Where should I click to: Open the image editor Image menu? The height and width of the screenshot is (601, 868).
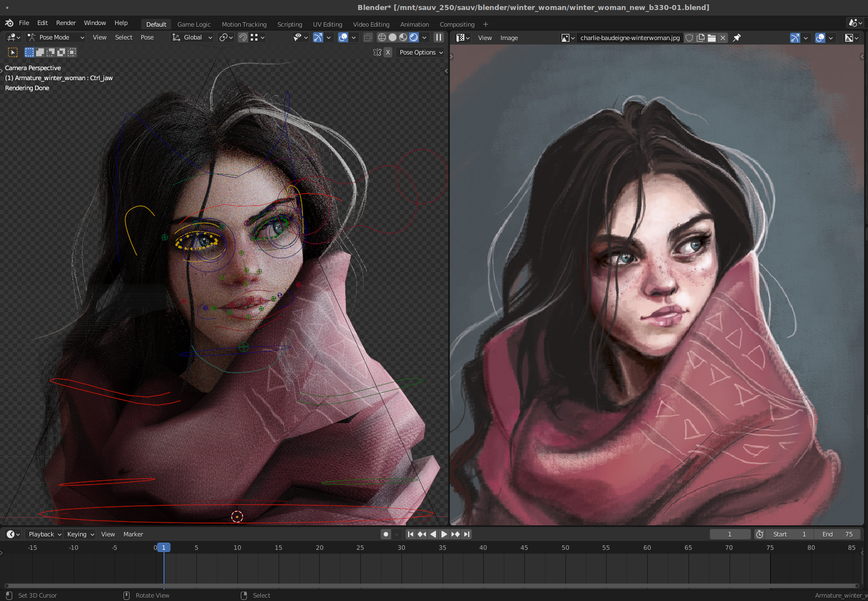point(509,38)
